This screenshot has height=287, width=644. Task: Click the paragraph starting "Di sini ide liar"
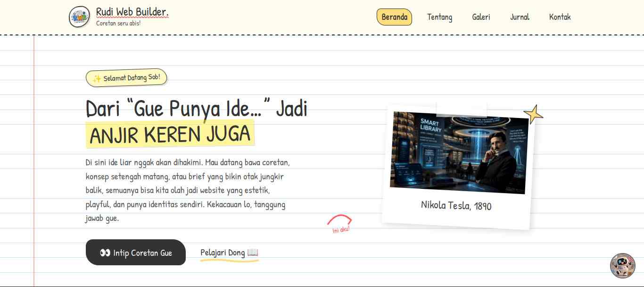pyautogui.click(x=188, y=190)
